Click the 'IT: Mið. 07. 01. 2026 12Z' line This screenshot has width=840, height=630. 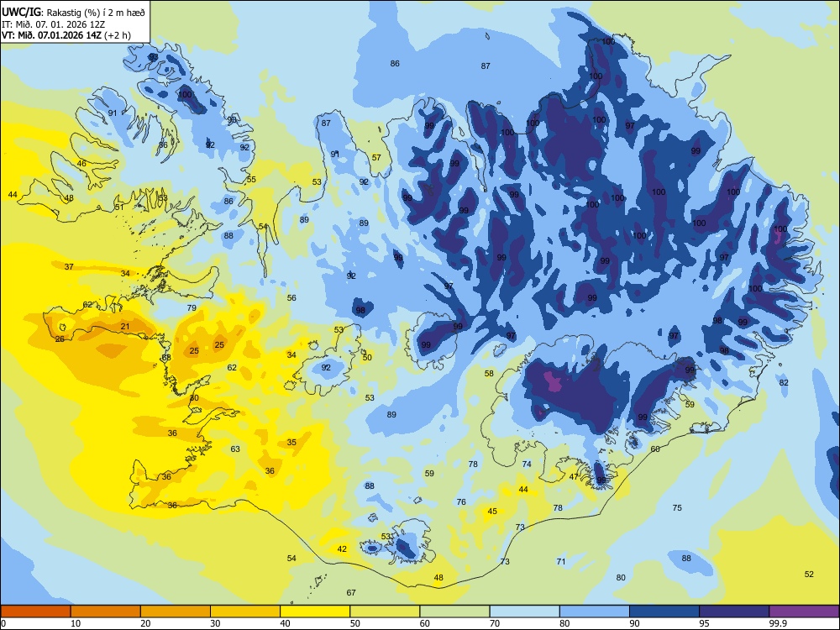(55, 24)
